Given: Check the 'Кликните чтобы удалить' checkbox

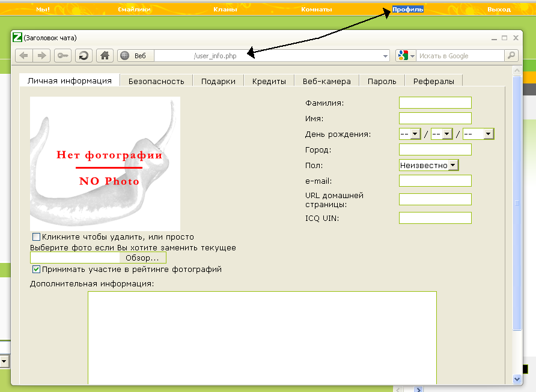Looking at the screenshot, I should pos(37,237).
